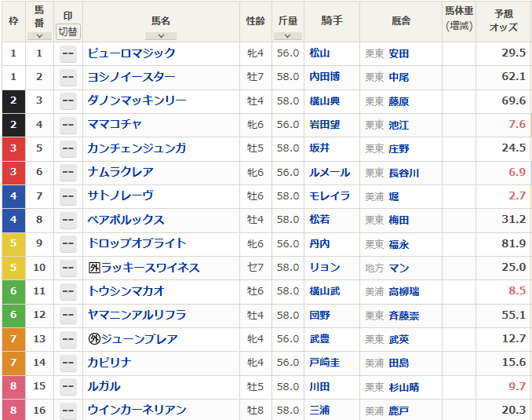Click green frame 6 cell for トウシンマカオ
Image resolution: width=532 pixels, height=420 pixels.
pos(13,291)
